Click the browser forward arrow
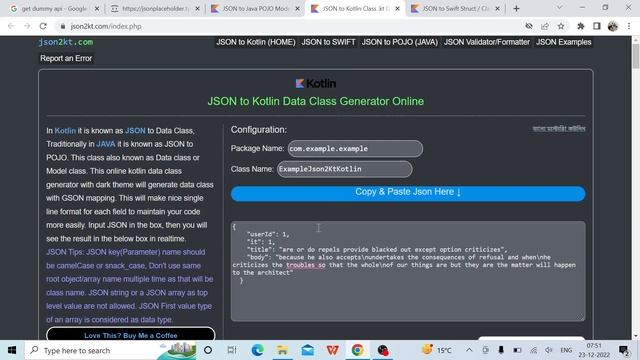The height and width of the screenshot is (360, 640). coord(27,26)
